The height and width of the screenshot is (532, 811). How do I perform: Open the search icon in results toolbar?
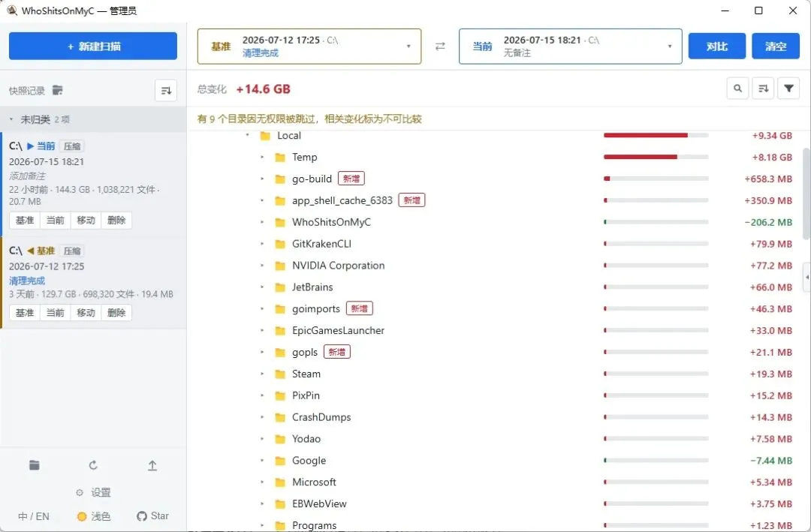tap(737, 89)
